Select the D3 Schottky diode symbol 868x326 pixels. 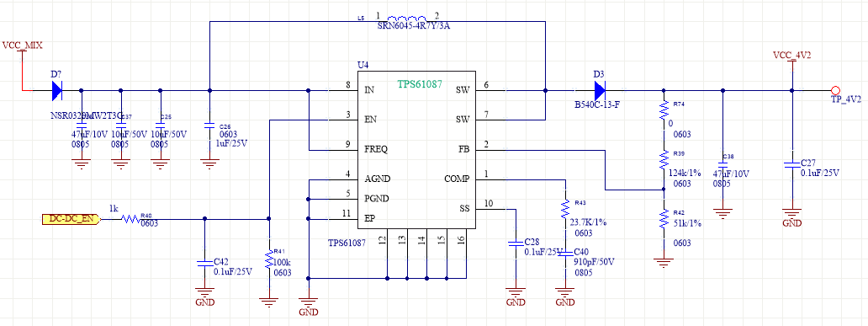point(600,90)
